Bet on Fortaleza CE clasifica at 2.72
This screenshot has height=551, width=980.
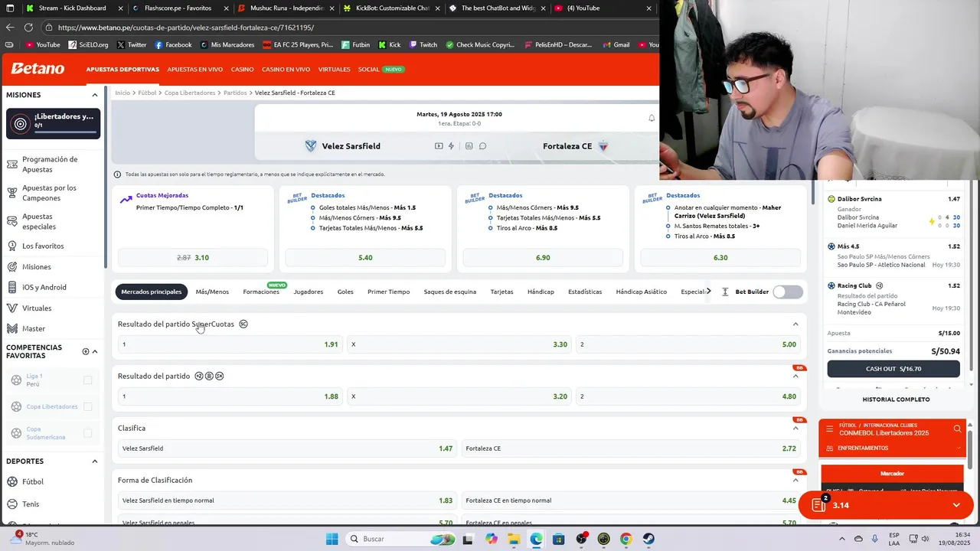(x=631, y=448)
